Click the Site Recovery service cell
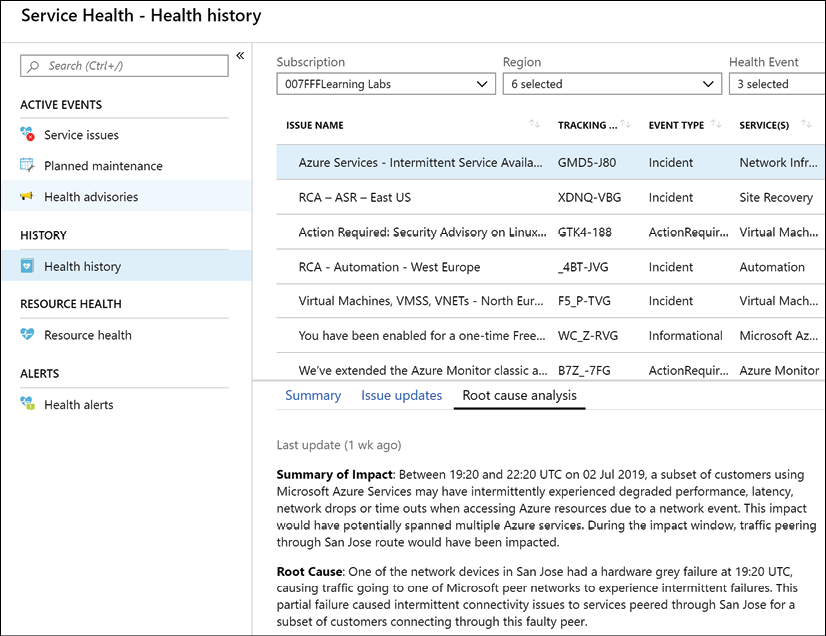 click(776, 197)
